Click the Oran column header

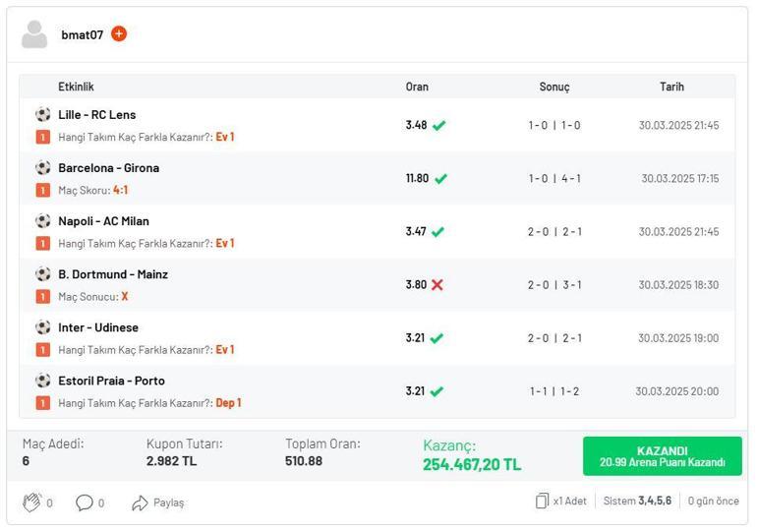(417, 87)
